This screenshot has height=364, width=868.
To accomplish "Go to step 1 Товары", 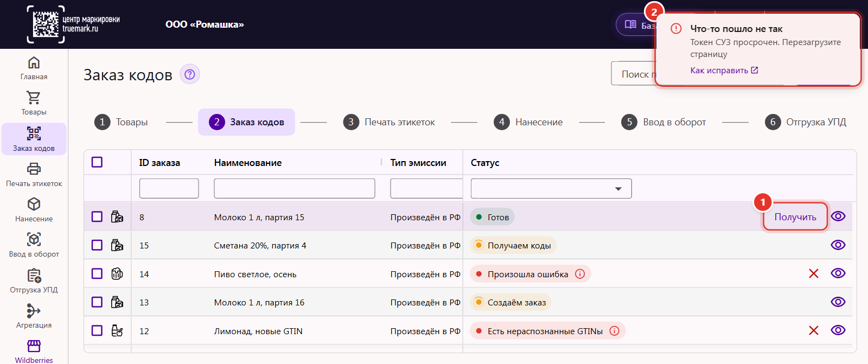I will [x=121, y=122].
